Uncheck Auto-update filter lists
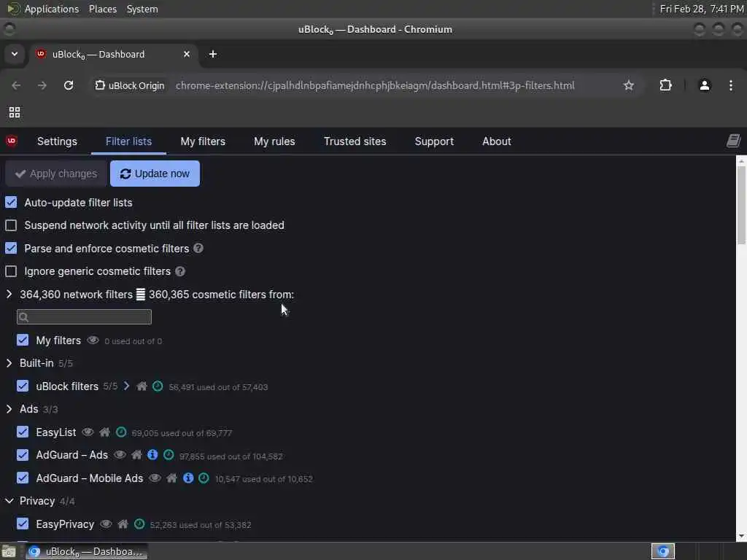The width and height of the screenshot is (747, 560). coord(11,203)
